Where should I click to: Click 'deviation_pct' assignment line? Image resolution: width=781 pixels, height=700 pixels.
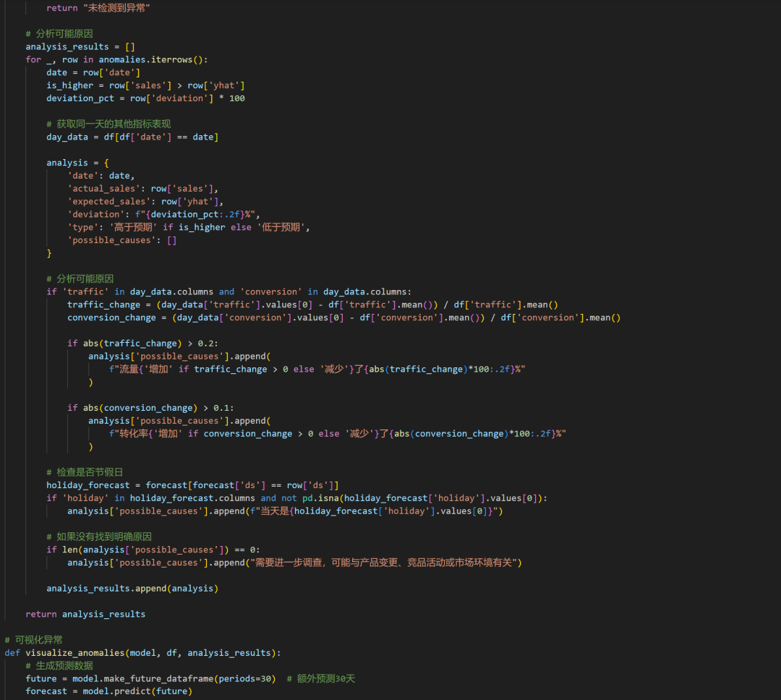pyautogui.click(x=145, y=98)
